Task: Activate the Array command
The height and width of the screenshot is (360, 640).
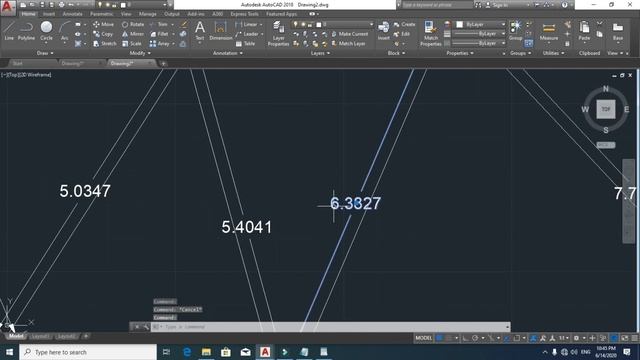Action: pyautogui.click(x=160, y=43)
